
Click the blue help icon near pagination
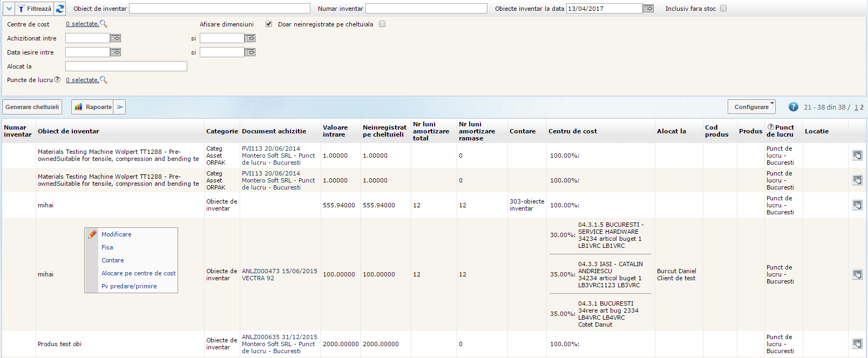(793, 107)
